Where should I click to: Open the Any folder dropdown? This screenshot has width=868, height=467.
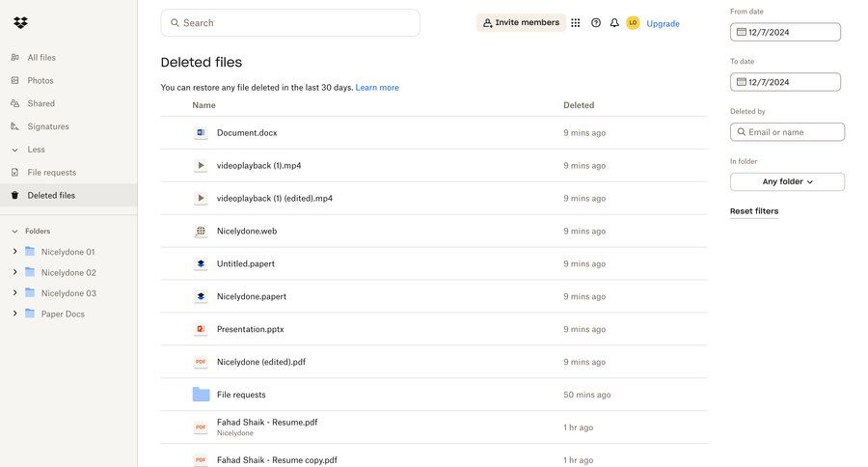pos(787,181)
